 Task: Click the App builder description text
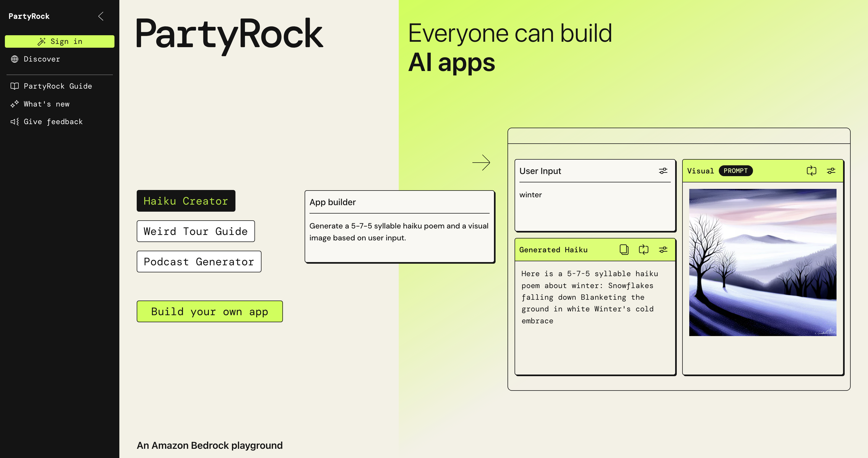399,232
